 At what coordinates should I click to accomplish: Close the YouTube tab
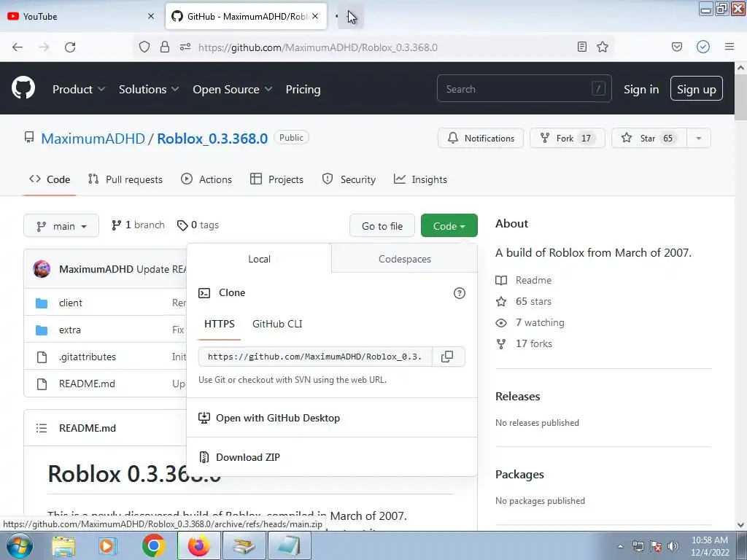click(x=151, y=16)
